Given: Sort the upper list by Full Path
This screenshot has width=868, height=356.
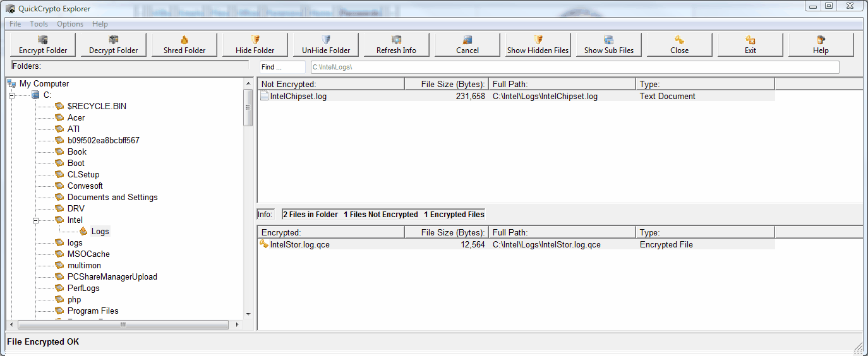Looking at the screenshot, I should click(562, 84).
